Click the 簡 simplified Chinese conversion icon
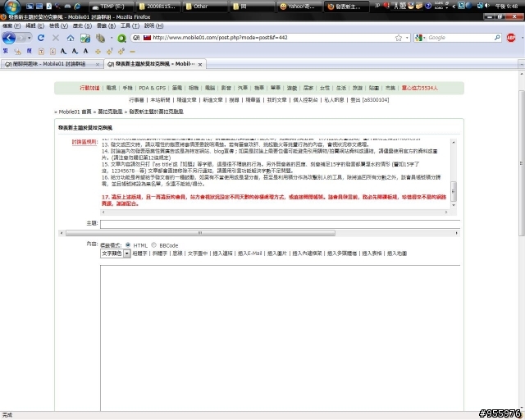The height and width of the screenshot is (420, 525). (x=30, y=51)
